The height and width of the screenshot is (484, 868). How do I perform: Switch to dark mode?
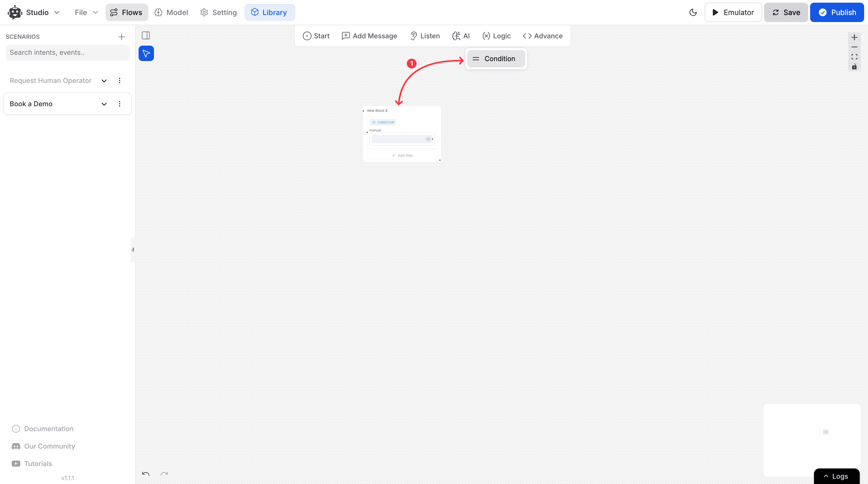693,12
